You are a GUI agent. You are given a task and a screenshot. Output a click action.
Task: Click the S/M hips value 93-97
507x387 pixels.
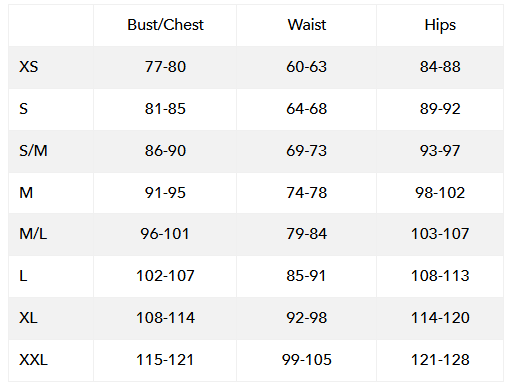440,151
